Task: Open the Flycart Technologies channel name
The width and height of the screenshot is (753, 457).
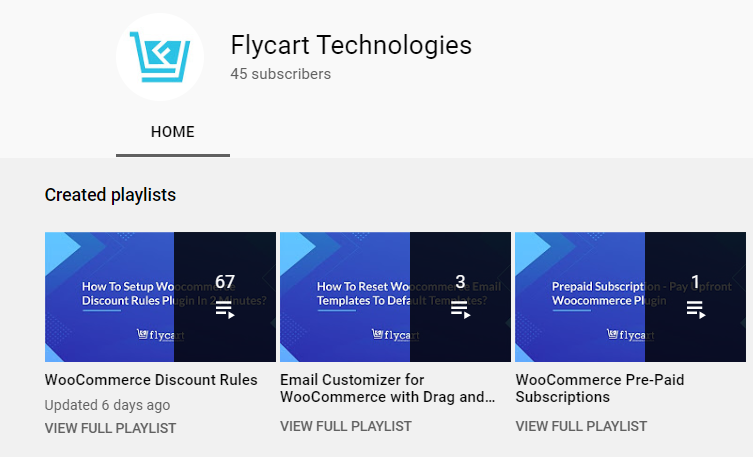Action: 351,46
